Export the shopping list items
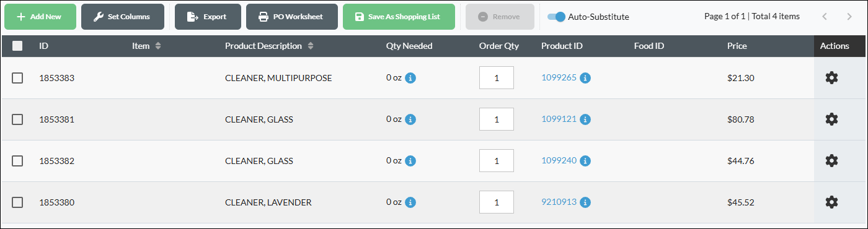This screenshot has width=868, height=229. [x=207, y=17]
